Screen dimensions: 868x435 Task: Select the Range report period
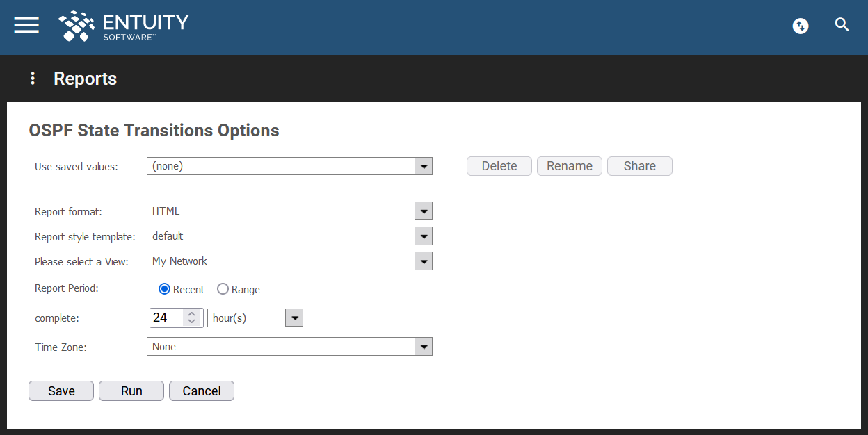[x=223, y=289]
